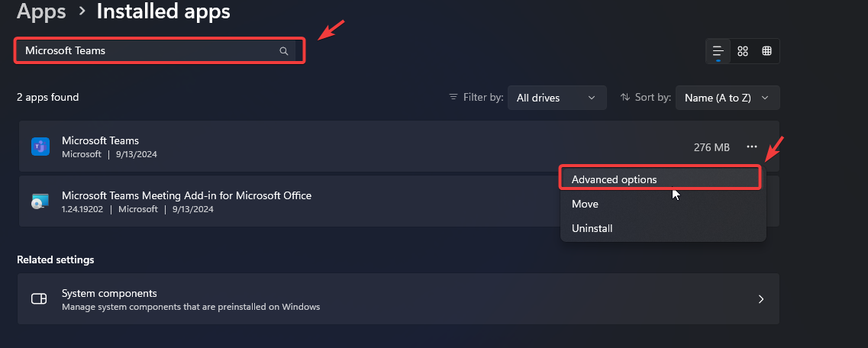
Task: Click the search magnifier icon
Action: point(284,51)
